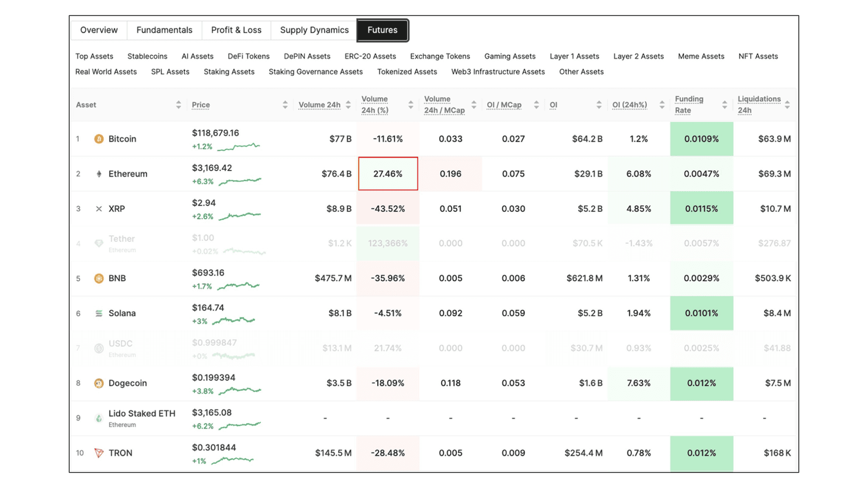868x488 pixels.
Task: Sort by OI column arrows
Action: pos(599,105)
